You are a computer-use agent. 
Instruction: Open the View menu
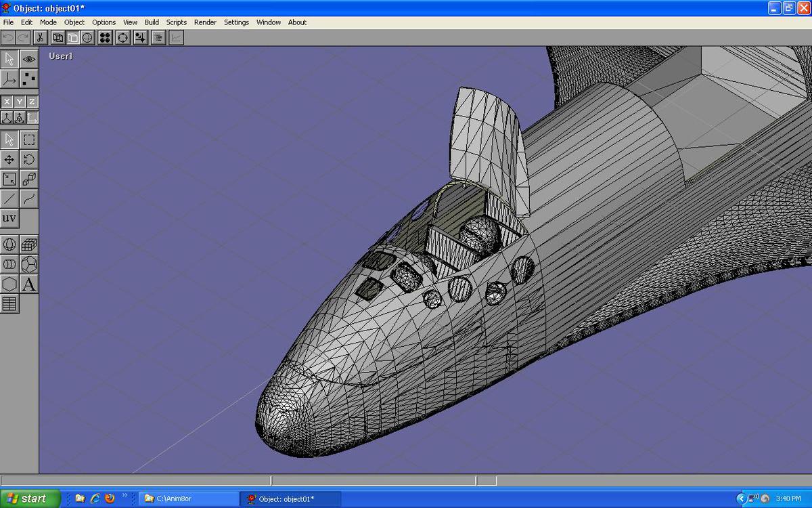coord(130,22)
